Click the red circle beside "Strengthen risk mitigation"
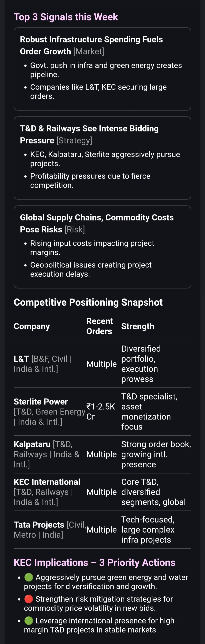 [x=29, y=599]
